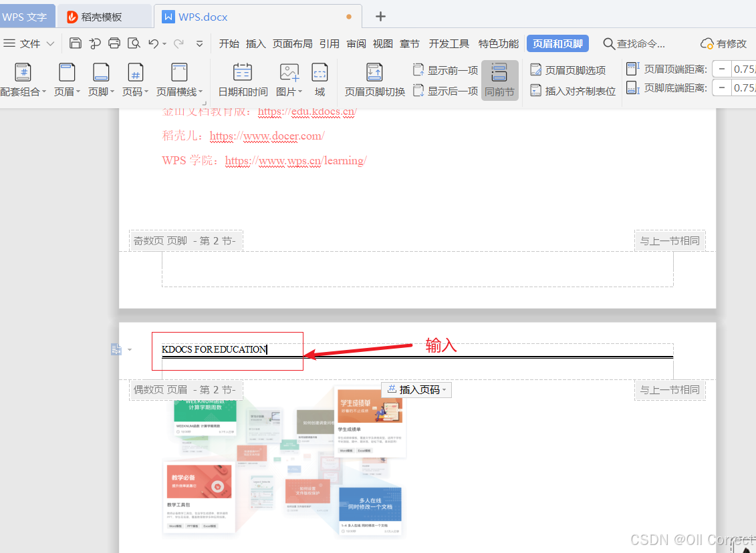
Task: Select the 页眉和页脚 ribbon tab
Action: tap(558, 44)
